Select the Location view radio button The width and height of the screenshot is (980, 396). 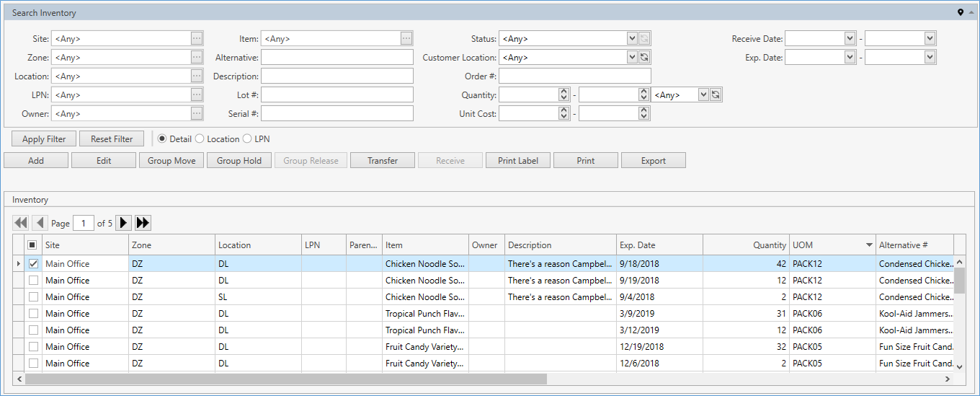(x=200, y=139)
